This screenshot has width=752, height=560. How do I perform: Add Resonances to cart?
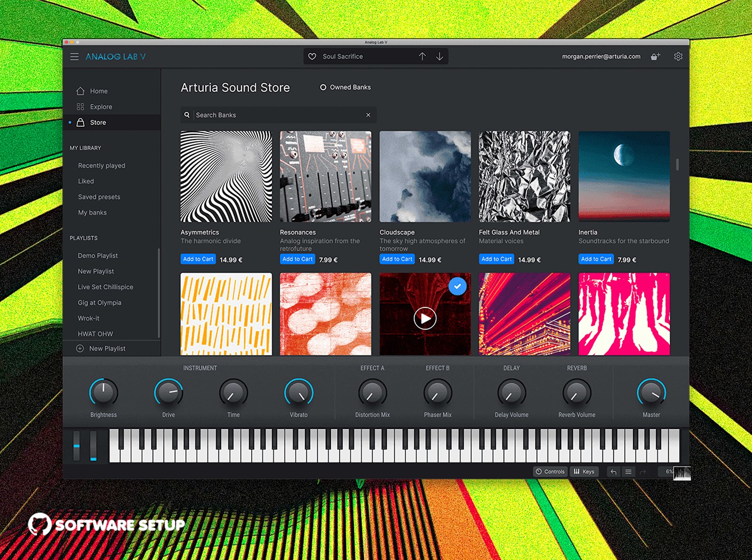(298, 259)
